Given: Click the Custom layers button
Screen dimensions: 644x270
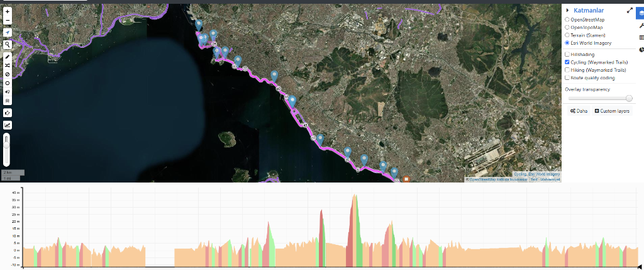Looking at the screenshot, I should tap(612, 111).
